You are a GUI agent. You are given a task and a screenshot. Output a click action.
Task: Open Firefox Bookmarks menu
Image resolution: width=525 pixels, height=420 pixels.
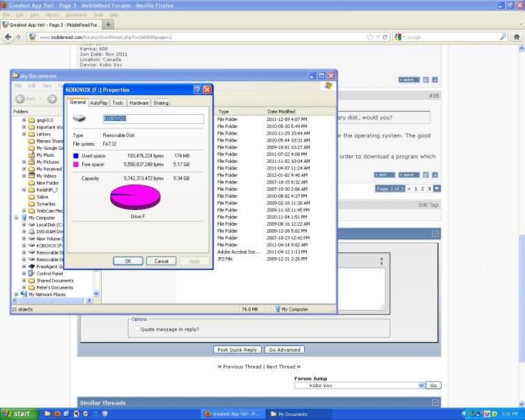coord(77,15)
